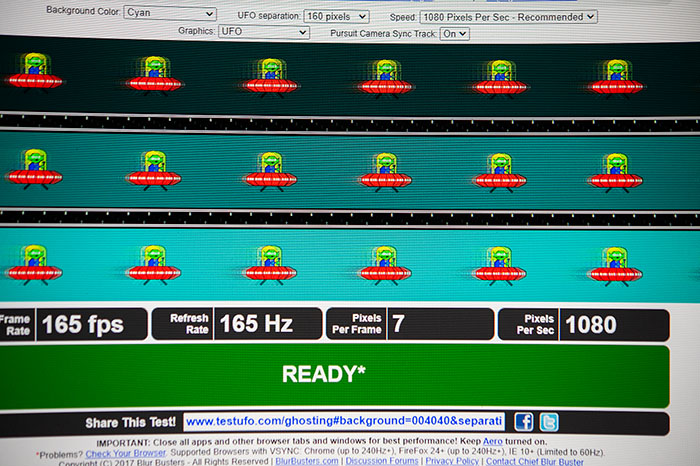Screen dimensions: 700x466
Task: Open the Background Color dropdown
Action: pos(170,15)
